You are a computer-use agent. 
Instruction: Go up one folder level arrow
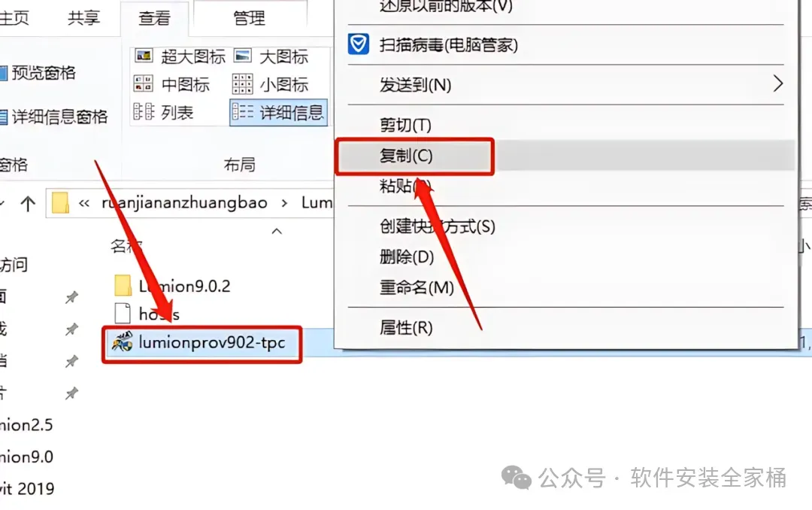28,203
